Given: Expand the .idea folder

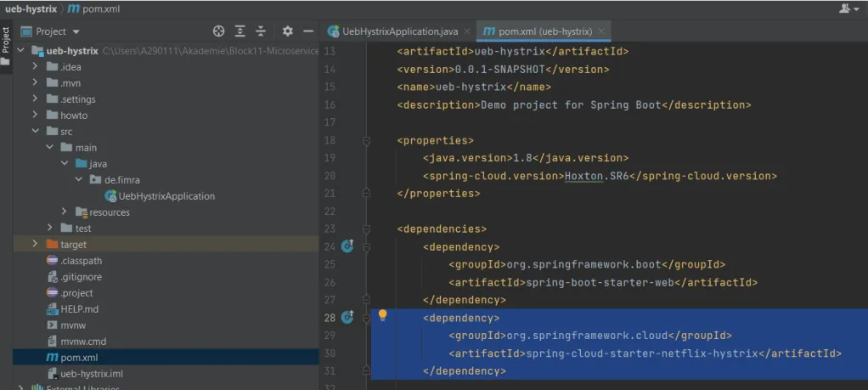Looking at the screenshot, I should coord(36,67).
